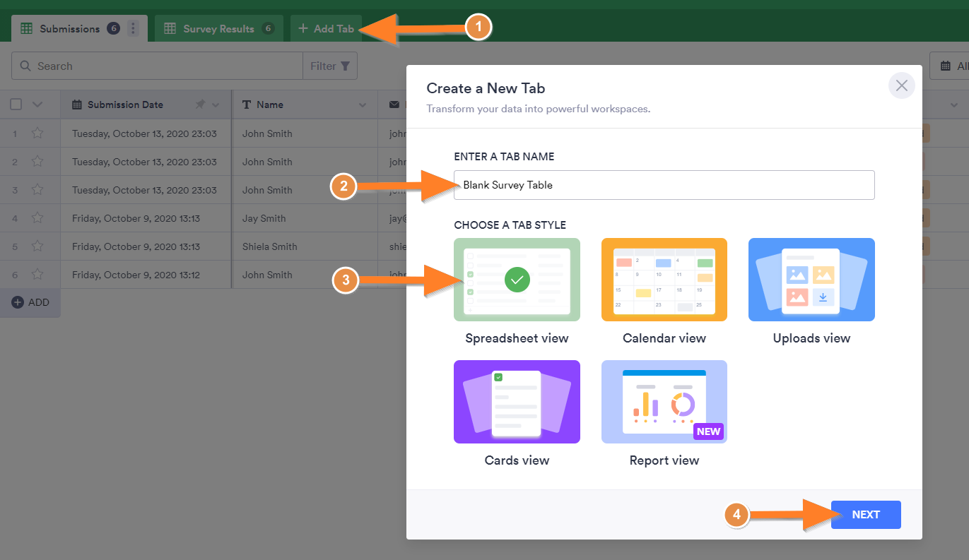The image size is (969, 560).
Task: Pick the Report view style
Action: (664, 402)
